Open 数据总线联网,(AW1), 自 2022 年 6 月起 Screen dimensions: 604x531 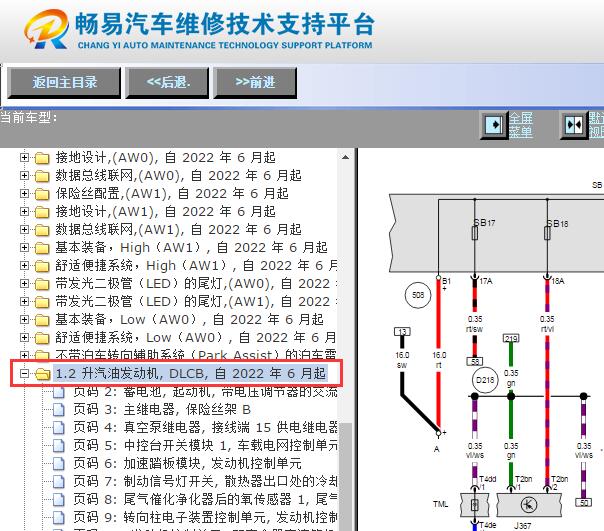pyautogui.click(x=178, y=230)
